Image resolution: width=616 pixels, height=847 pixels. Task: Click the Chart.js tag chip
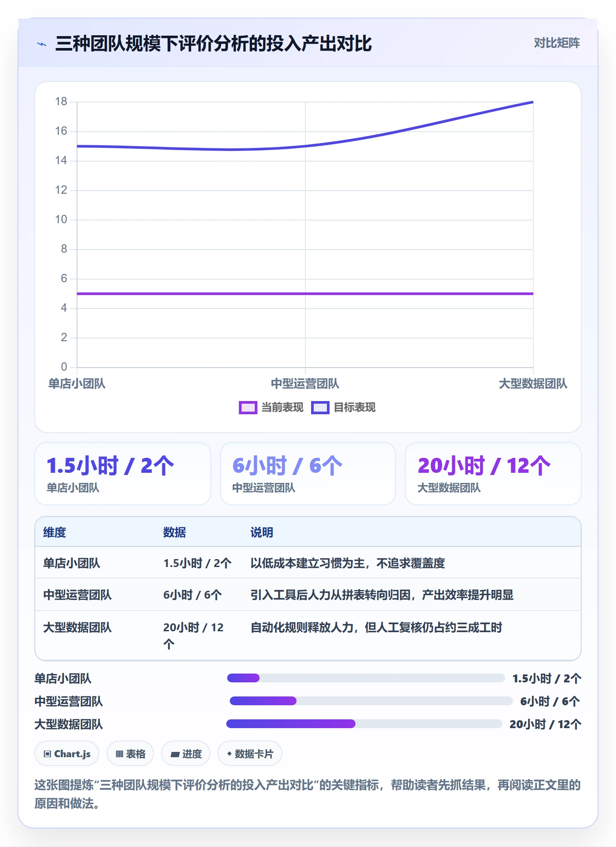pyautogui.click(x=67, y=754)
